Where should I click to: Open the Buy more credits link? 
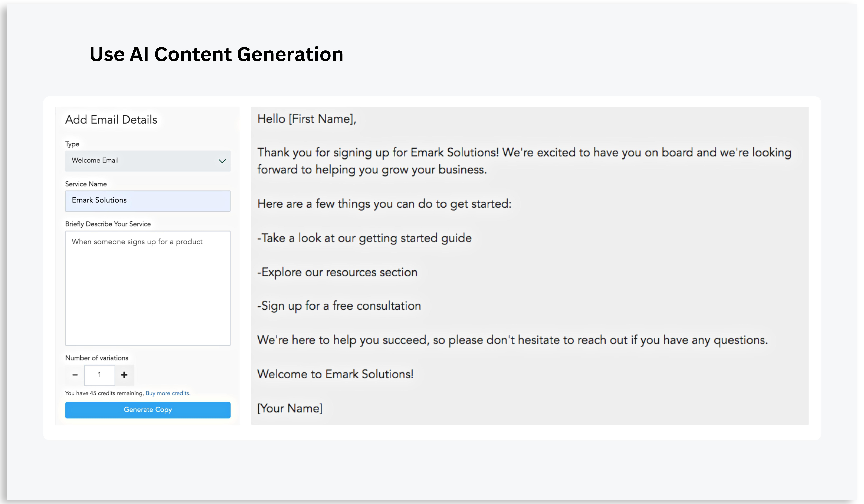click(x=168, y=393)
